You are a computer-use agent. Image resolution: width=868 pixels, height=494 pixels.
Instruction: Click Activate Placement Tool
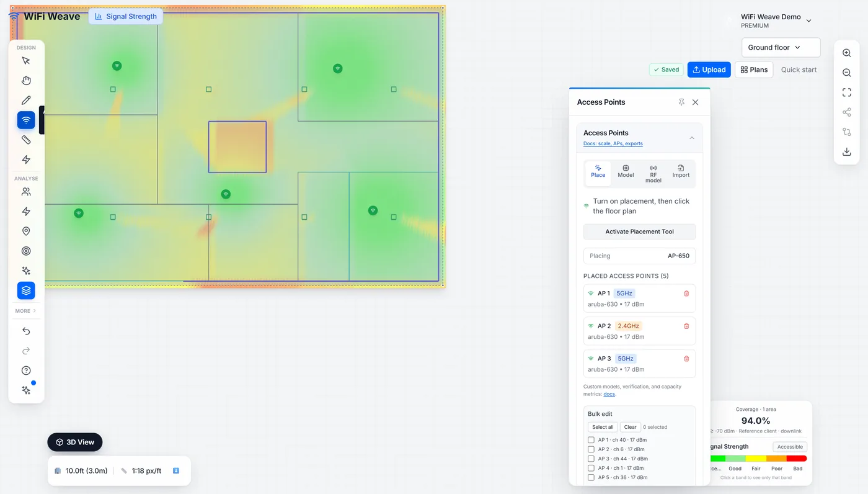click(639, 231)
